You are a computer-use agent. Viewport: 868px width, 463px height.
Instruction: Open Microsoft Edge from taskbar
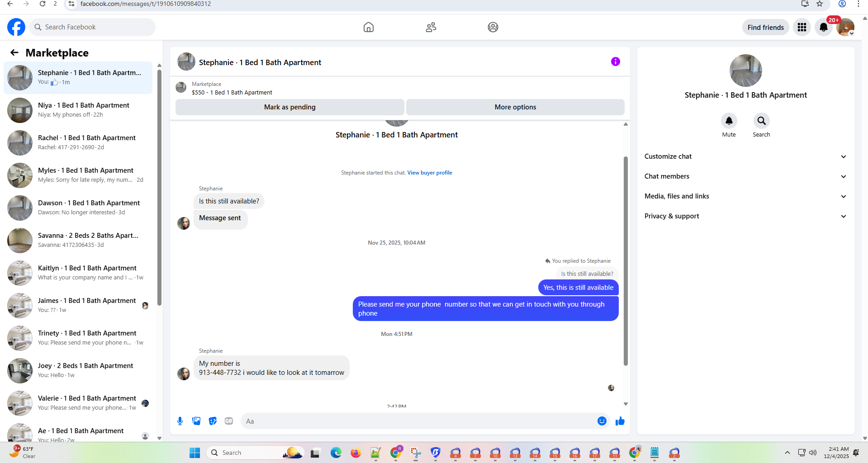[x=336, y=453]
